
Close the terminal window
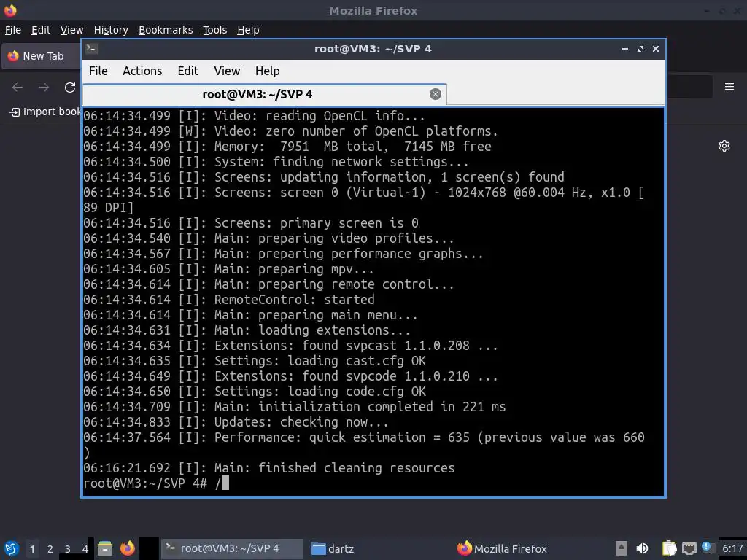coord(656,49)
